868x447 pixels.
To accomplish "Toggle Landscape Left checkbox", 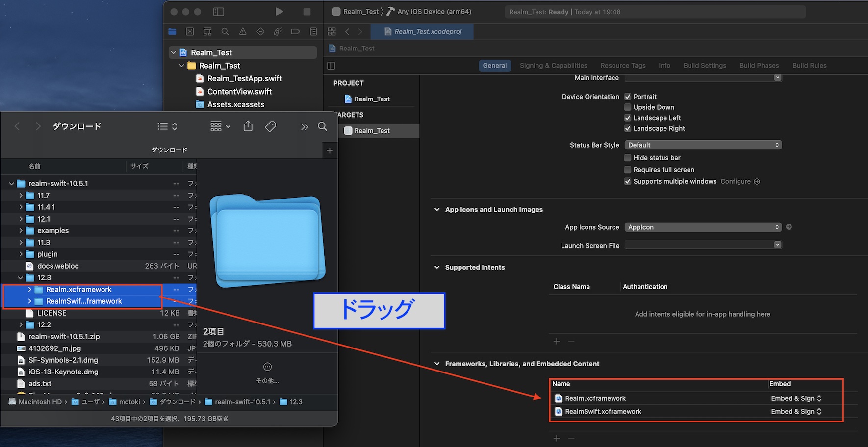I will (628, 118).
